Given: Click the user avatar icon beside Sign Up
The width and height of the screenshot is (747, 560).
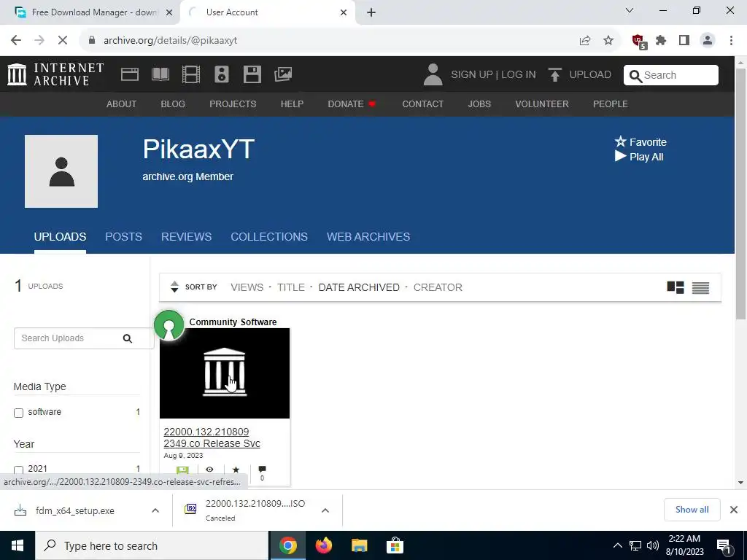Looking at the screenshot, I should 433,75.
